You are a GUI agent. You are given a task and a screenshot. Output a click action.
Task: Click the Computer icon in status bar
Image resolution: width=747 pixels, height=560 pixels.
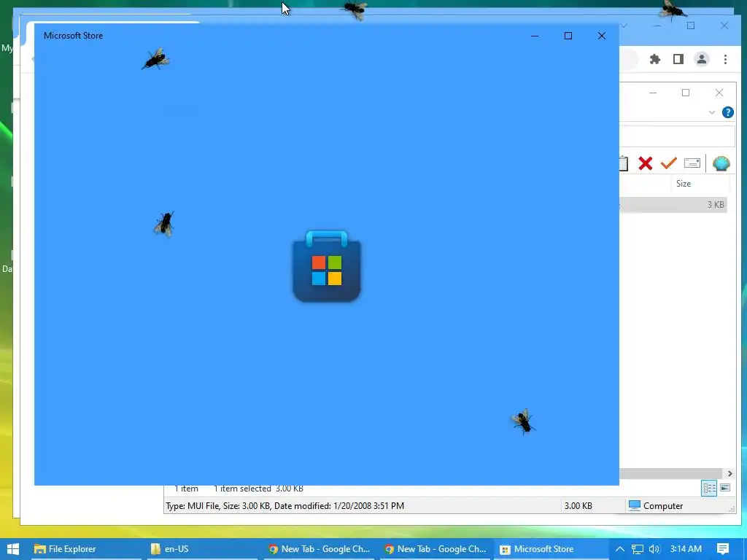(635, 506)
